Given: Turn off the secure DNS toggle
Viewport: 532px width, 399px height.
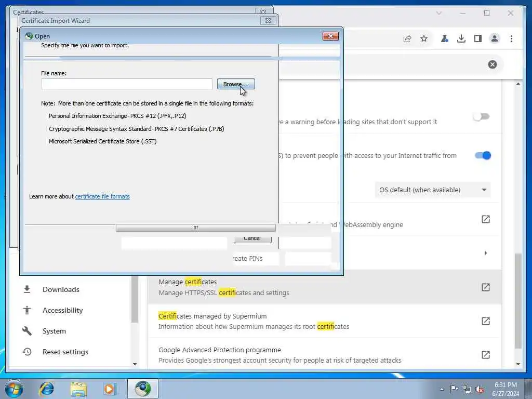Looking at the screenshot, I should click(483, 155).
